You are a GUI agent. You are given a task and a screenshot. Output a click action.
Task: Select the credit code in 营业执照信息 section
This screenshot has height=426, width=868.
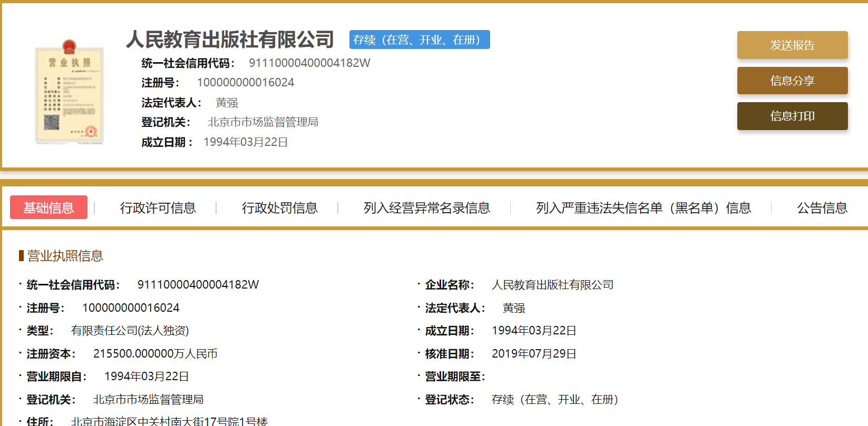pos(198,285)
